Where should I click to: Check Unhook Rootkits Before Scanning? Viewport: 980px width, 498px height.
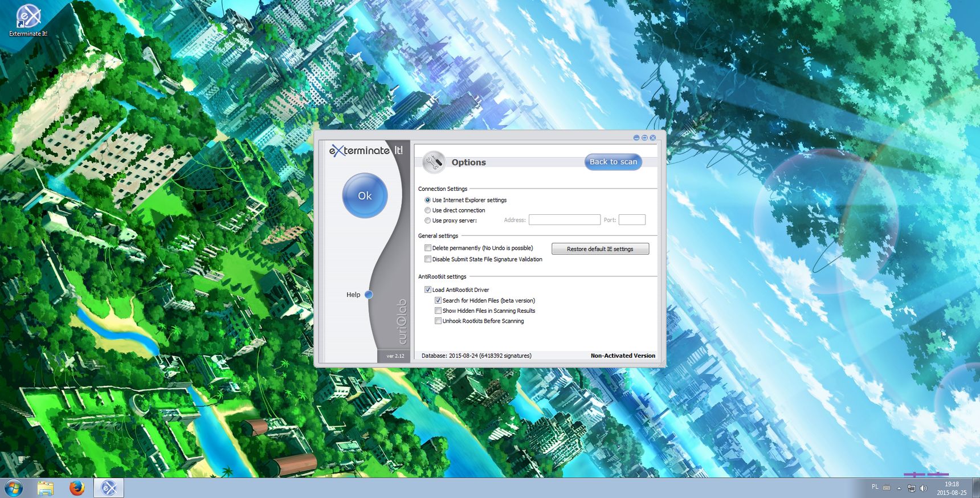pyautogui.click(x=438, y=321)
